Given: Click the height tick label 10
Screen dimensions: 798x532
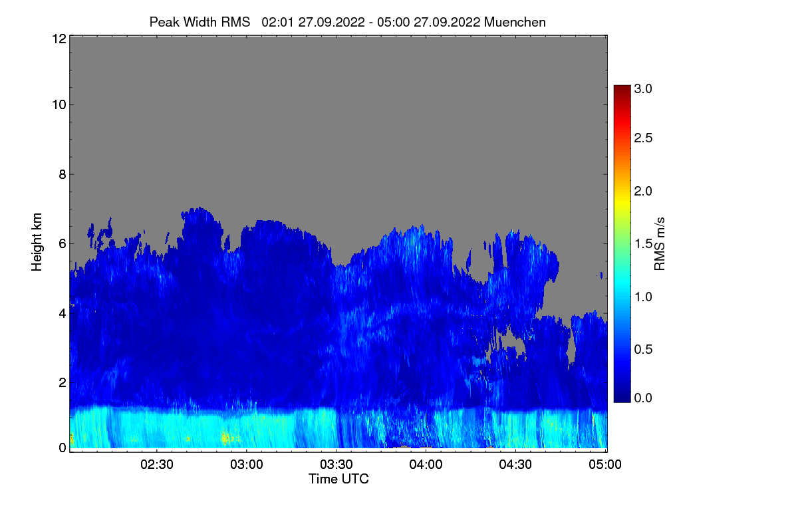Looking at the screenshot, I should coord(59,104).
